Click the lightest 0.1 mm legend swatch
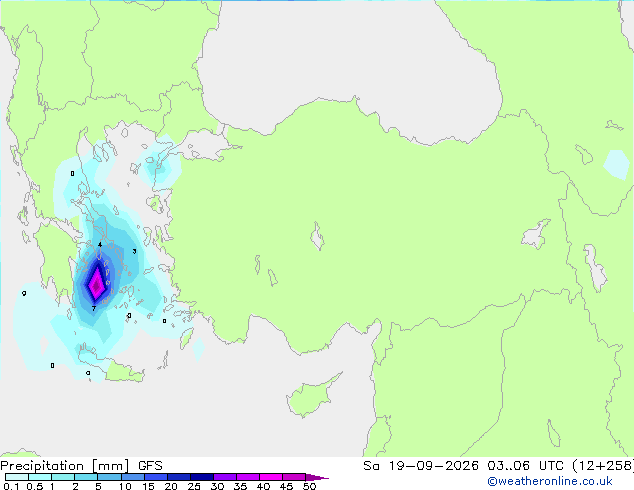Viewport: 634px width, 490px height. (x=17, y=477)
